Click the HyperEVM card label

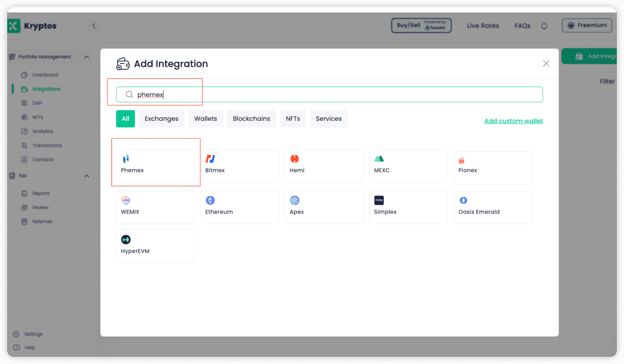pos(135,251)
